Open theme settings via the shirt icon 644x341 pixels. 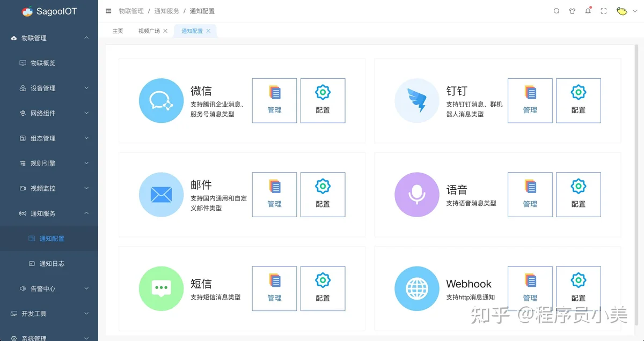pos(572,11)
